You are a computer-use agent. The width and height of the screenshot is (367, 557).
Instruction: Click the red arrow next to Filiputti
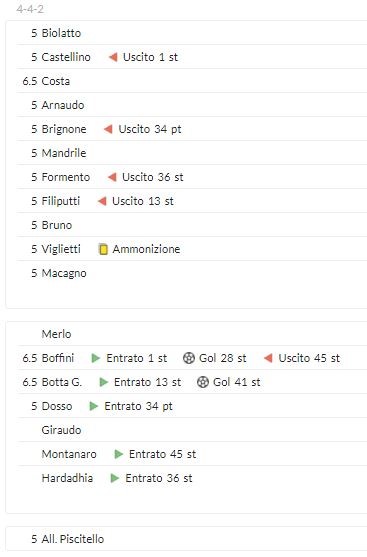tap(102, 201)
